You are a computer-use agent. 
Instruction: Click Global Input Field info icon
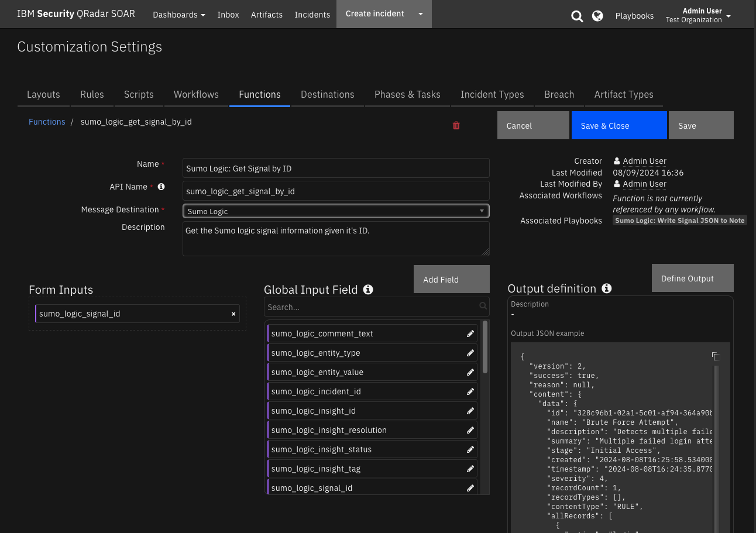(368, 289)
